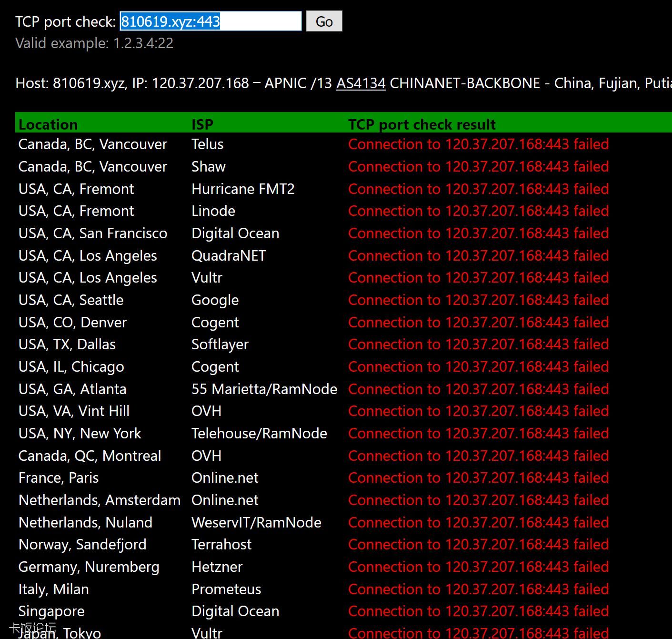The image size is (672, 639).
Task: Select the Hetzner ISP cell
Action: pos(217,567)
